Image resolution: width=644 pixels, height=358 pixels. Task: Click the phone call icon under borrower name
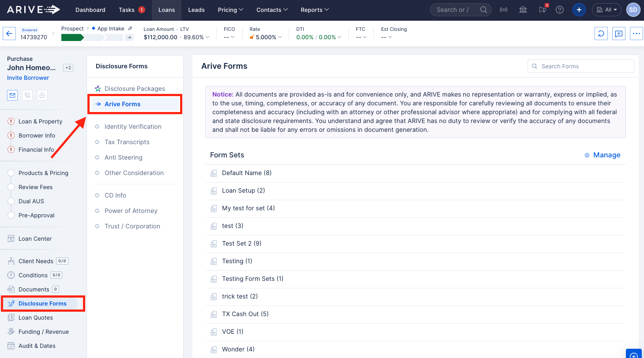coord(27,95)
